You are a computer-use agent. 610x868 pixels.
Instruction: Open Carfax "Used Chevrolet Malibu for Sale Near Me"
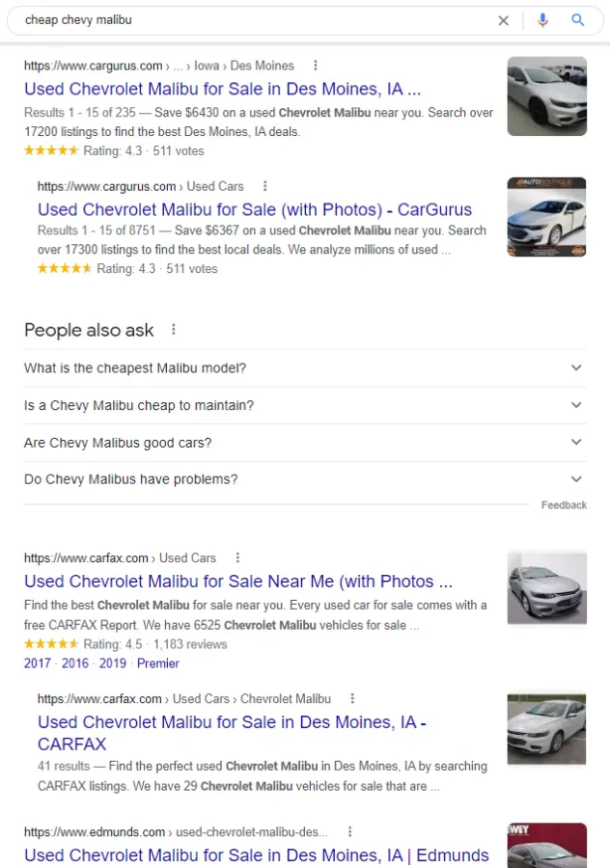[238, 582]
